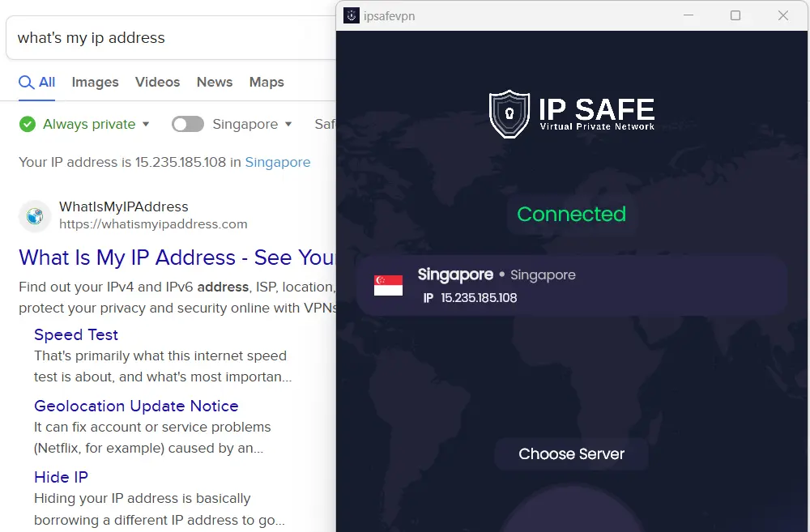Close the ipsafevpn window
The width and height of the screenshot is (810, 532).
tap(783, 15)
